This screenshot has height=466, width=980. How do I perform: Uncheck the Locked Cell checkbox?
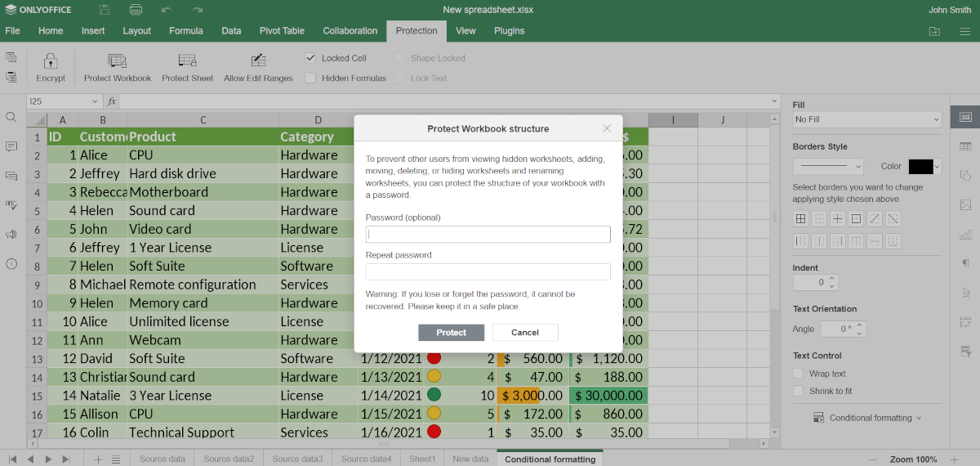(x=311, y=58)
